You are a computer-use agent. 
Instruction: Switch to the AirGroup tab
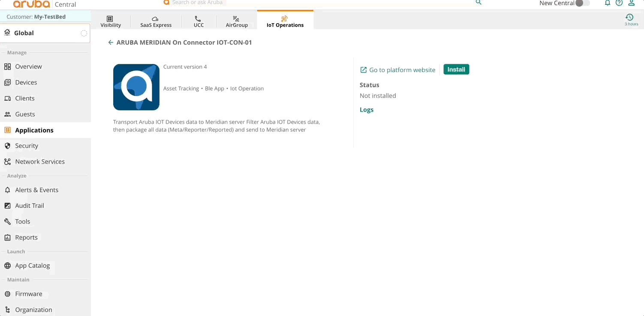(237, 21)
